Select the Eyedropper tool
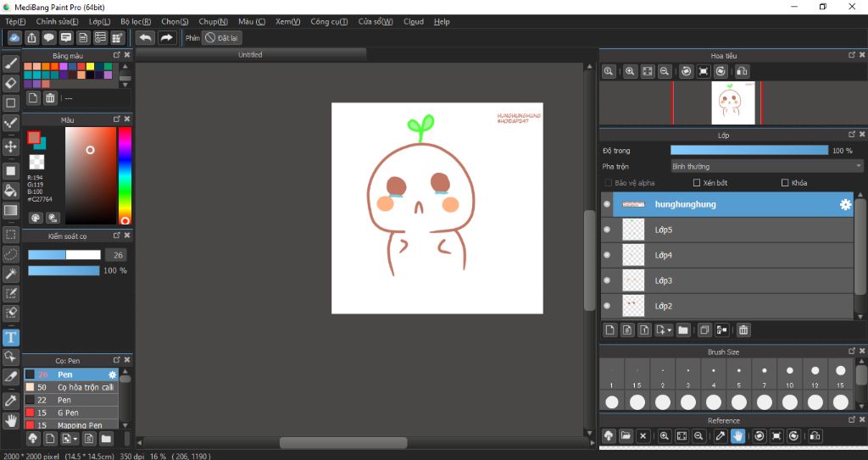 coord(10,400)
